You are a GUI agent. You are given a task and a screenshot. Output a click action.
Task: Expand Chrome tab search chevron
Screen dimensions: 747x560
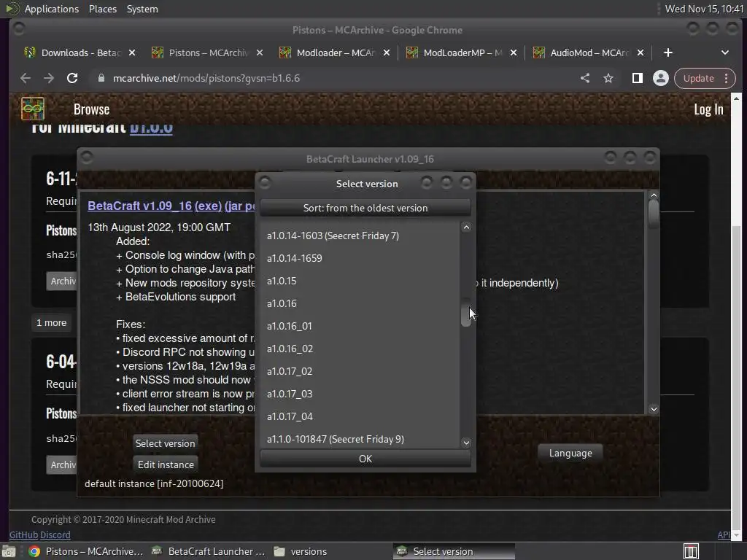[724, 52]
